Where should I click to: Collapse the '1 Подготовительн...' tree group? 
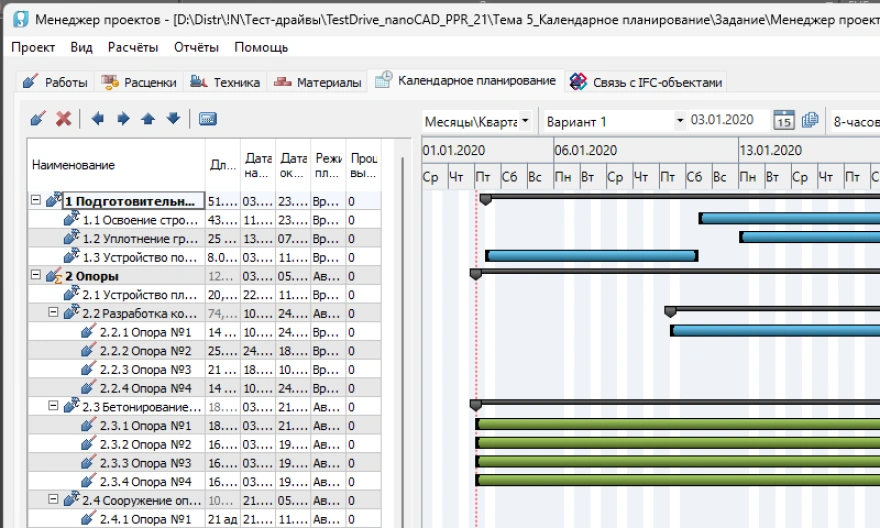click(x=36, y=200)
